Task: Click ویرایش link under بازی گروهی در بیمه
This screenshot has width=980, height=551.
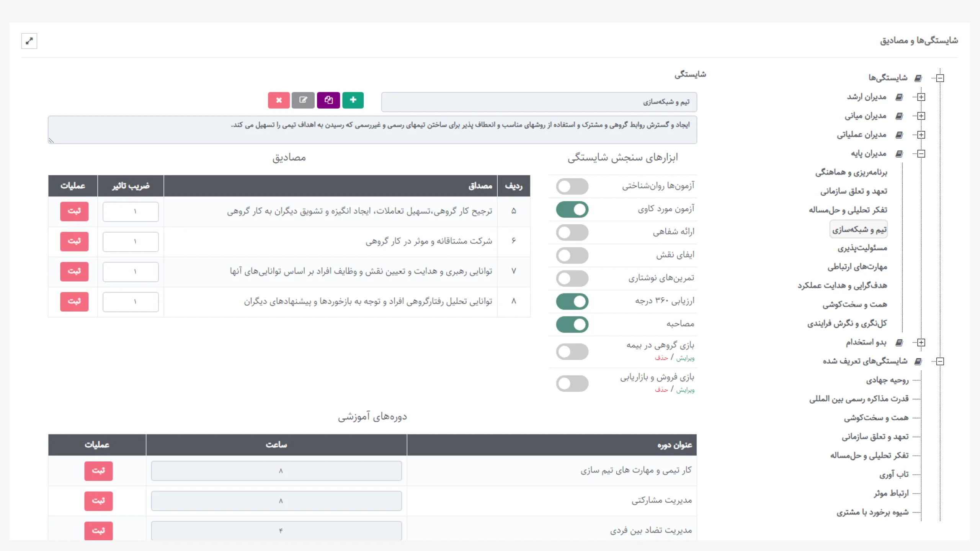Action: pos(685,358)
